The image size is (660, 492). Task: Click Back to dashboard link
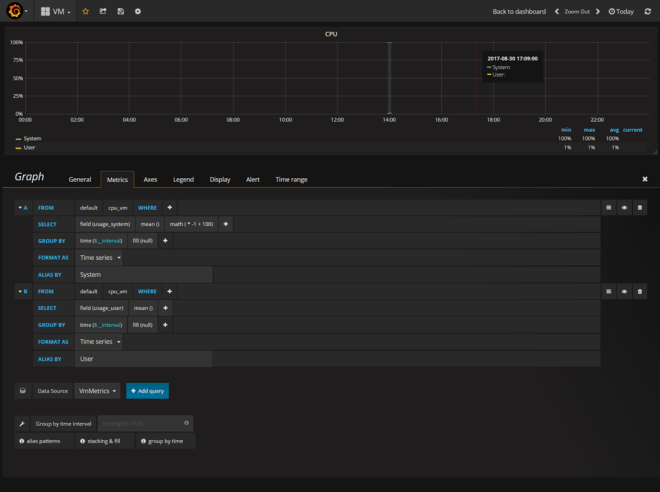pyautogui.click(x=519, y=11)
